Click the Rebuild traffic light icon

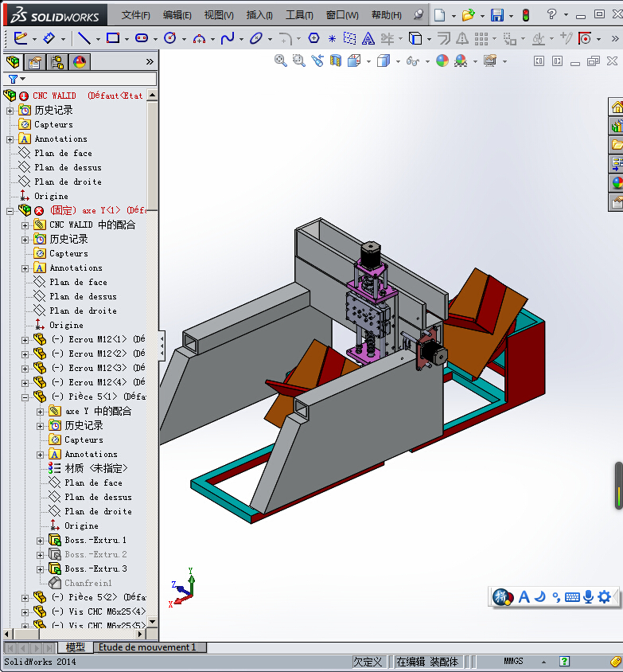tap(526, 15)
